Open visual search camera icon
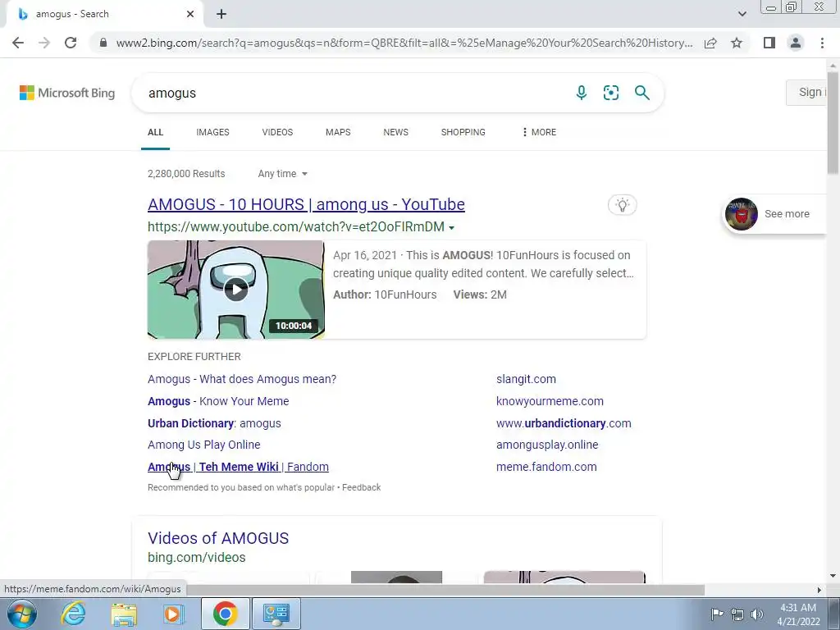This screenshot has height=630, width=840. [610, 93]
